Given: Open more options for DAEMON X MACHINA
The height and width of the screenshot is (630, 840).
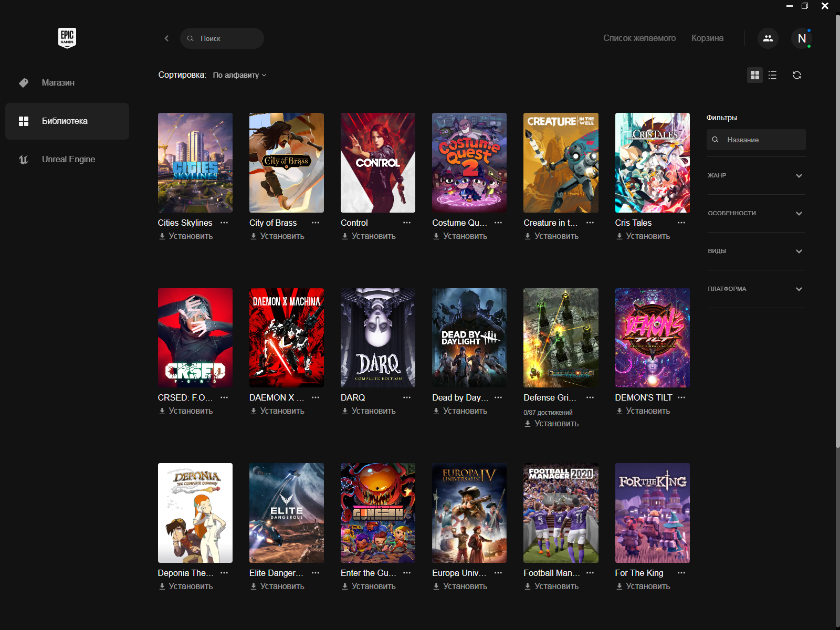Looking at the screenshot, I should pyautogui.click(x=316, y=397).
